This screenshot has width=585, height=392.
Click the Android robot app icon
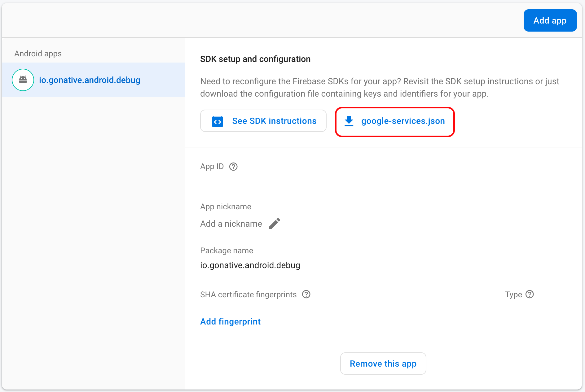coord(23,80)
